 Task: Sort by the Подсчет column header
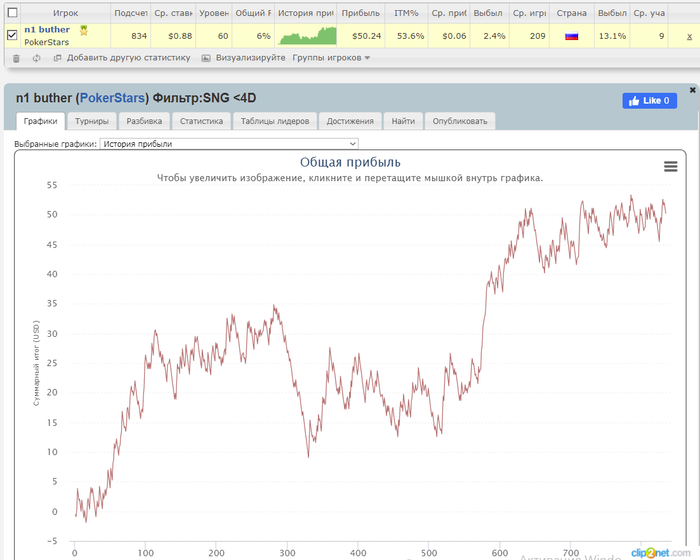pos(131,13)
